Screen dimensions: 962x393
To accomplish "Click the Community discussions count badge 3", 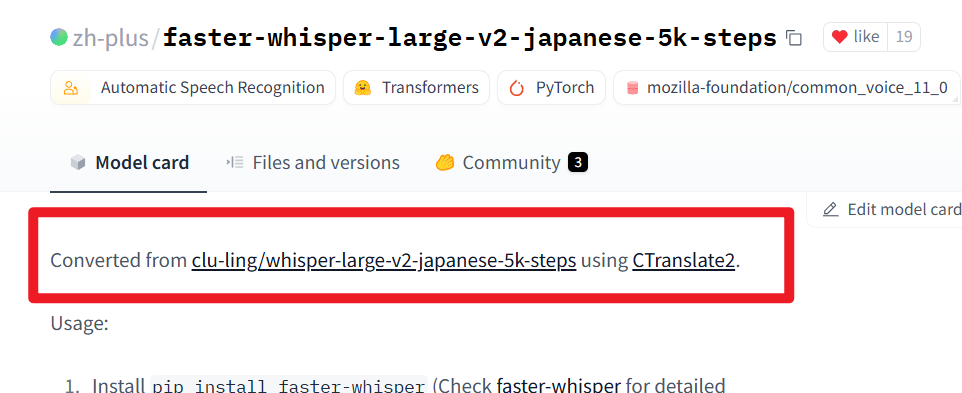I will [578, 162].
